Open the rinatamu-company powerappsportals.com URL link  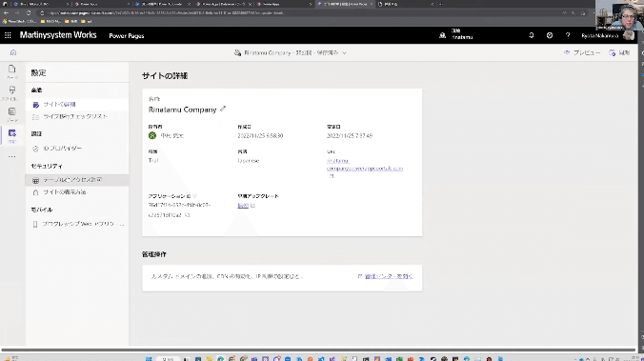pos(365,164)
